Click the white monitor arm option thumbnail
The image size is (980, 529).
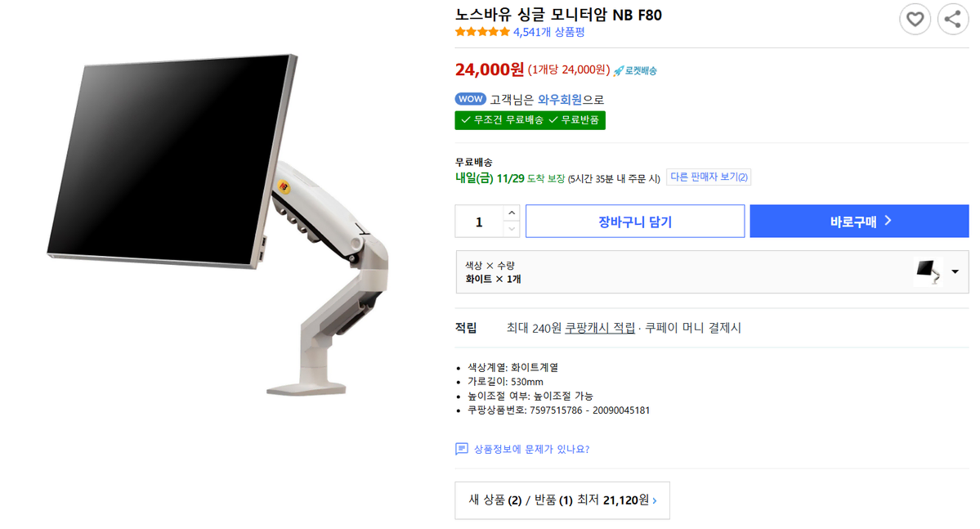929,271
